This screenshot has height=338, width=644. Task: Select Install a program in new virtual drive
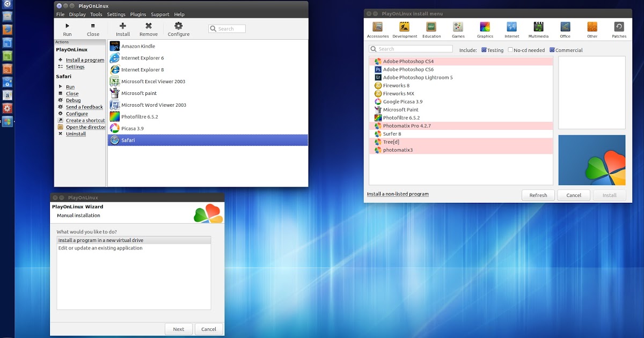tap(134, 240)
